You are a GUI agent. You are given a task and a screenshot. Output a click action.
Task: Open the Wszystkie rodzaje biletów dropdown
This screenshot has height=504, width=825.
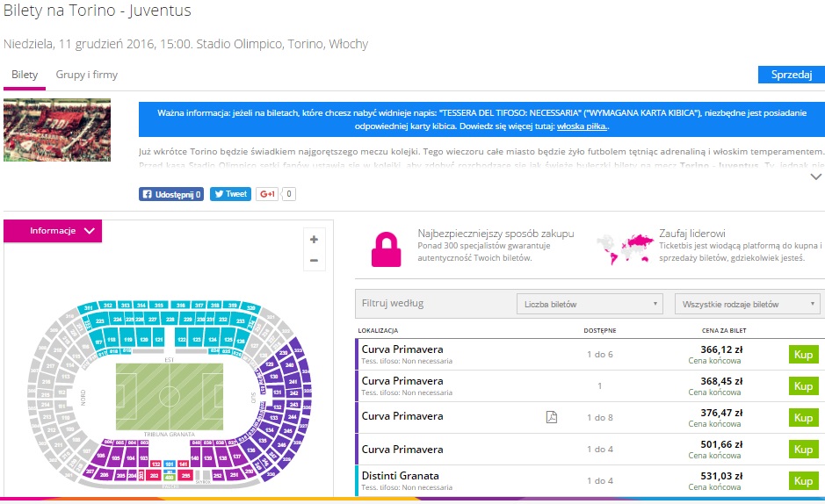(747, 304)
